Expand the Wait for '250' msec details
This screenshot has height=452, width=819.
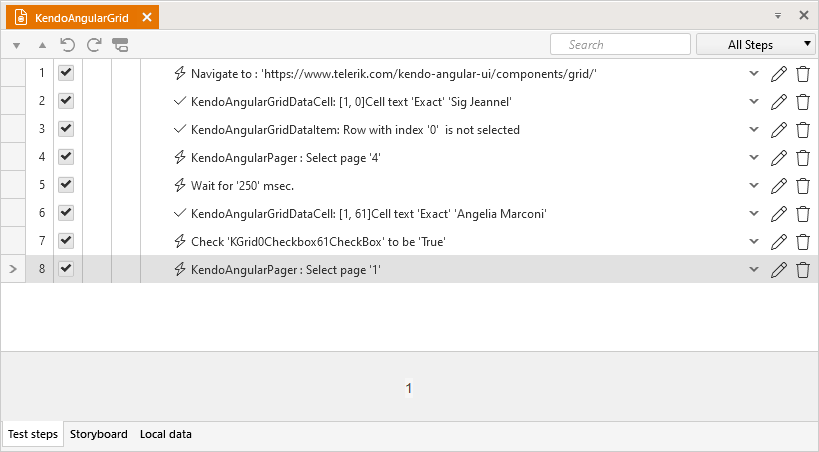click(x=754, y=186)
